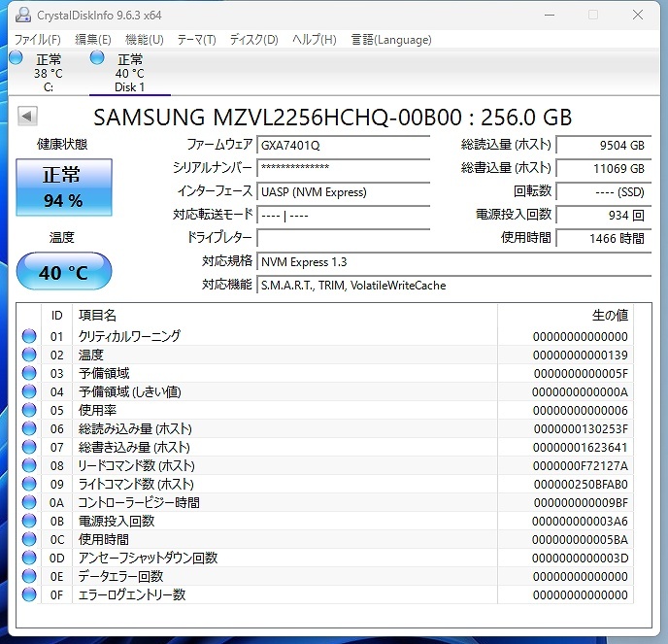Screen dimensions: 668x644
Task: Click status icon for エラーログエントリー数 row
Action: (29, 594)
